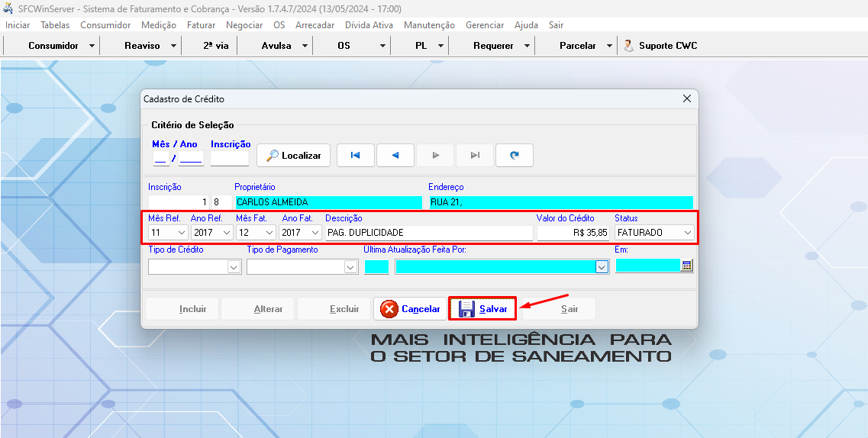Click the Endereço field RUA 21
868x438 pixels.
click(x=561, y=202)
